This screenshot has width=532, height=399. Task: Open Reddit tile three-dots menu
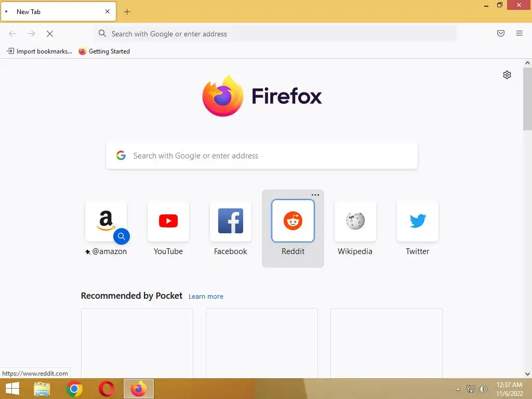coord(315,195)
